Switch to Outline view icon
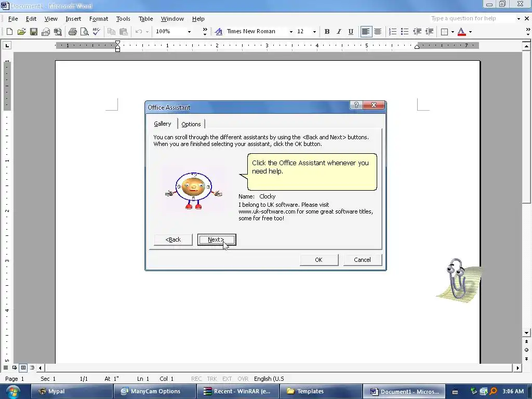The width and height of the screenshot is (532, 399). point(32,367)
